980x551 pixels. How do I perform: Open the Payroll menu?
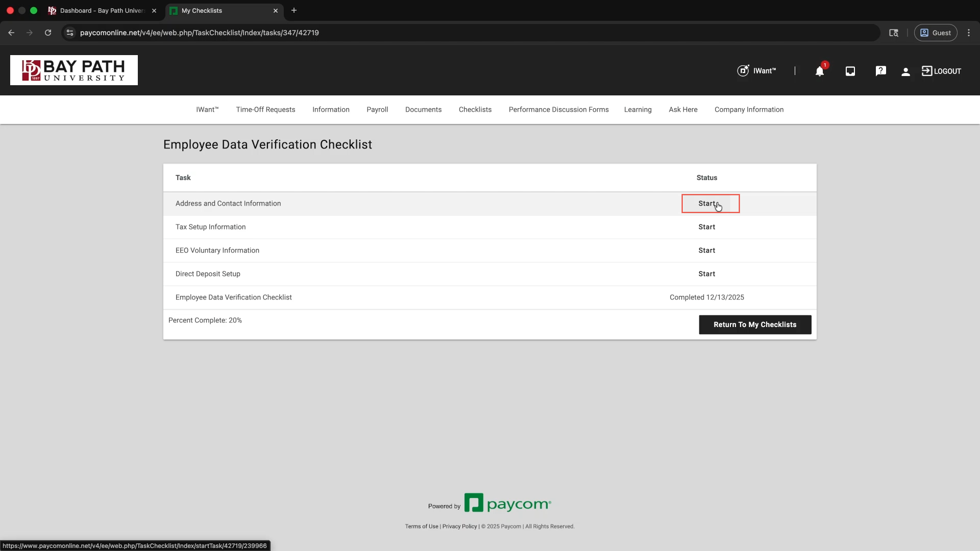377,110
